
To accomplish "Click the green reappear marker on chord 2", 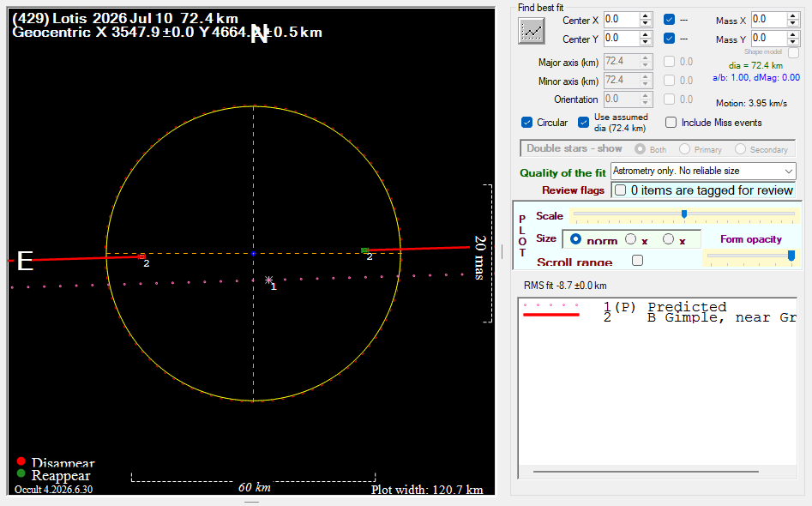I will (364, 250).
